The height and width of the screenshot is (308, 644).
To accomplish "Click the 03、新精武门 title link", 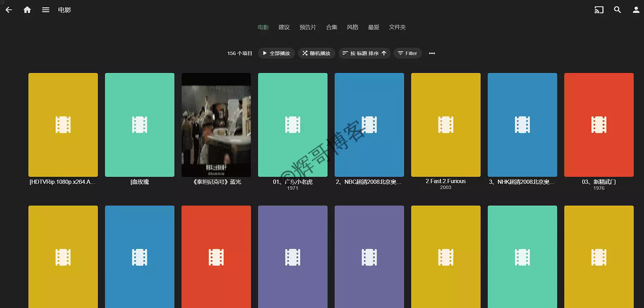I will pos(599,182).
